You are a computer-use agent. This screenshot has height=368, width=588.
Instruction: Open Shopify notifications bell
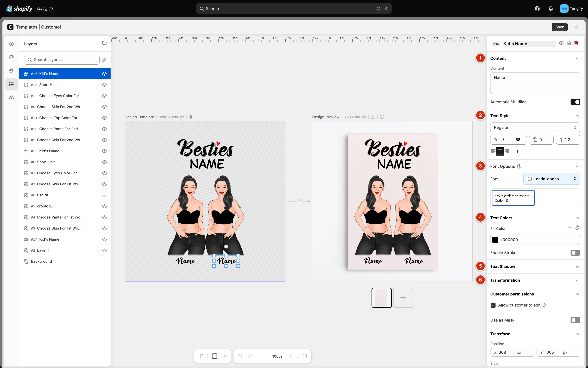pos(551,9)
